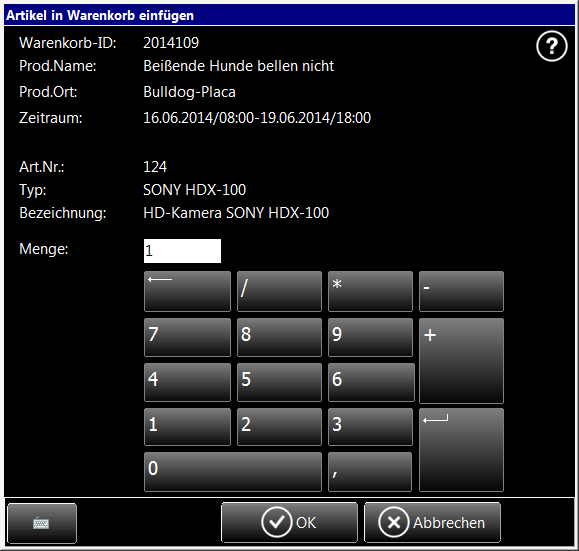This screenshot has height=551, width=579.
Task: Click keypad digit 8
Action: [279, 337]
